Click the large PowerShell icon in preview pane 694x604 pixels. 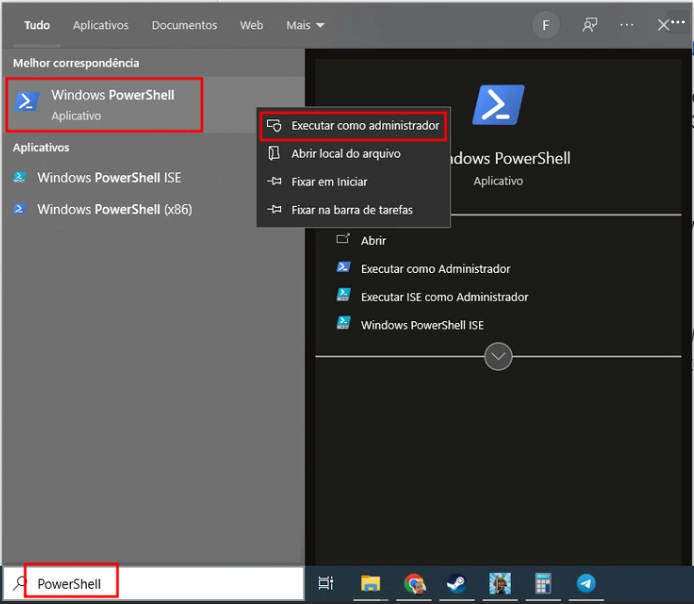click(498, 105)
